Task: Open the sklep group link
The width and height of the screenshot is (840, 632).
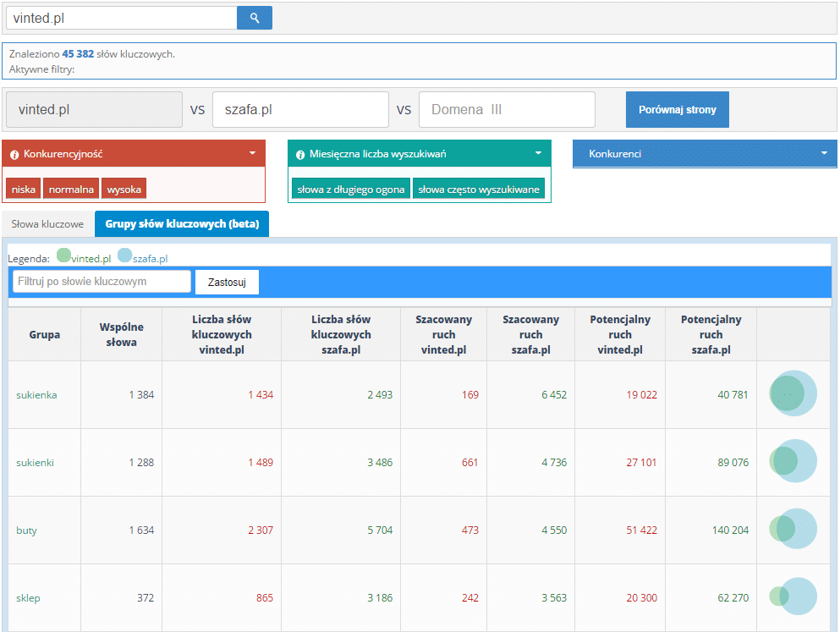Action: pos(28,597)
